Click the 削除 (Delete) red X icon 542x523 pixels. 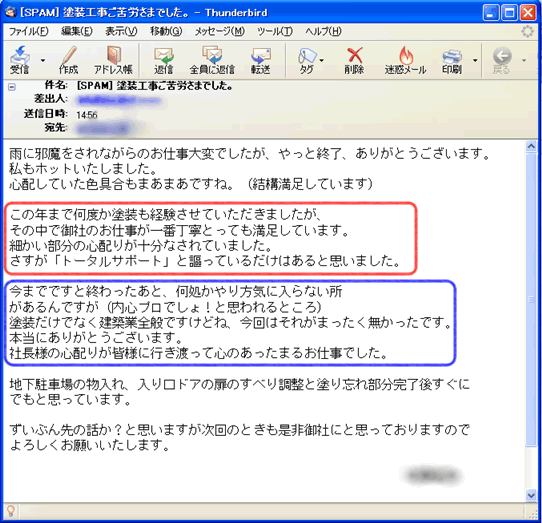[354, 60]
